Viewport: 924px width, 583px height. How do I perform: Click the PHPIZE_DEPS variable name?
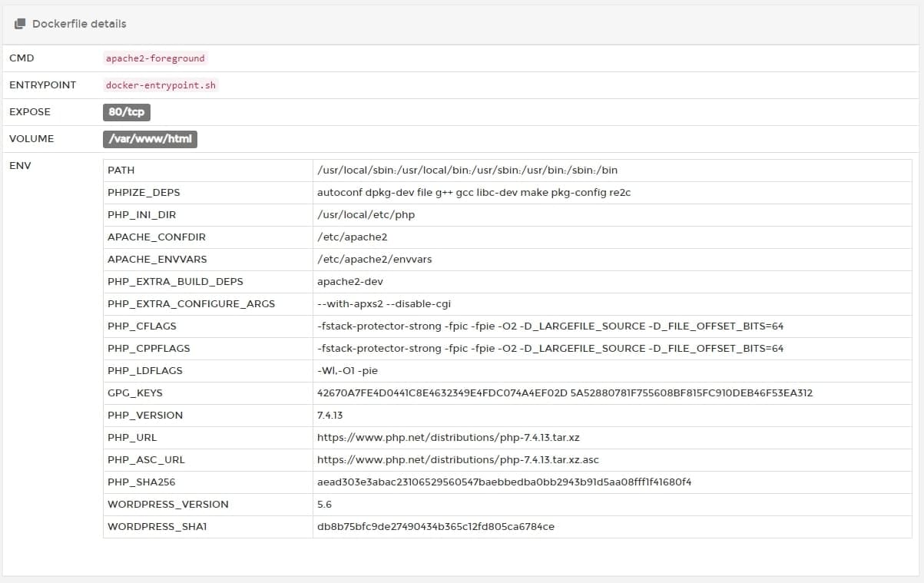144,192
